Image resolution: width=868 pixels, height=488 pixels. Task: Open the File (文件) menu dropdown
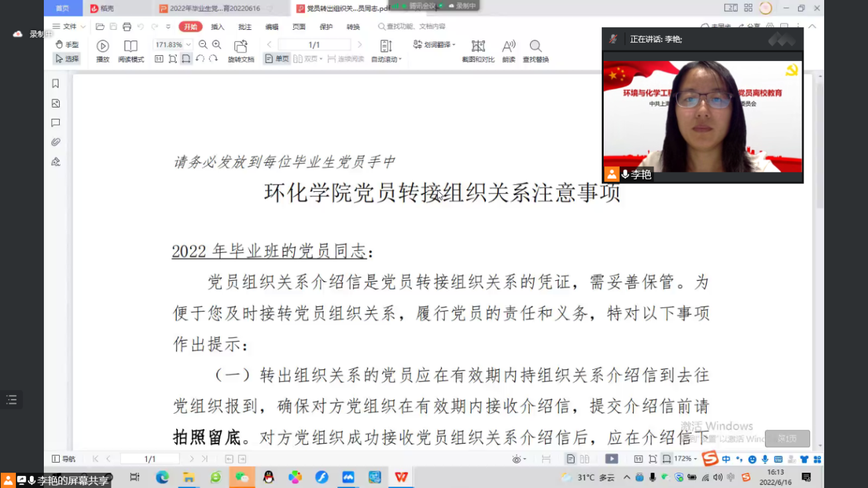[69, 27]
